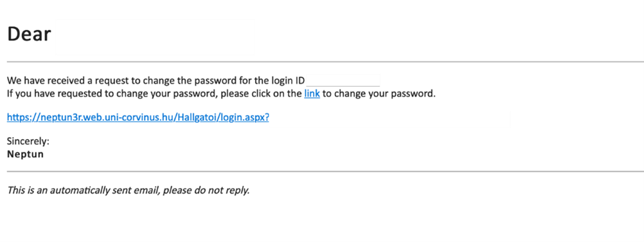Open the neptun3r.web.uni-corvinus.hu login URL
Screen dimensions: 644x242
click(x=138, y=118)
